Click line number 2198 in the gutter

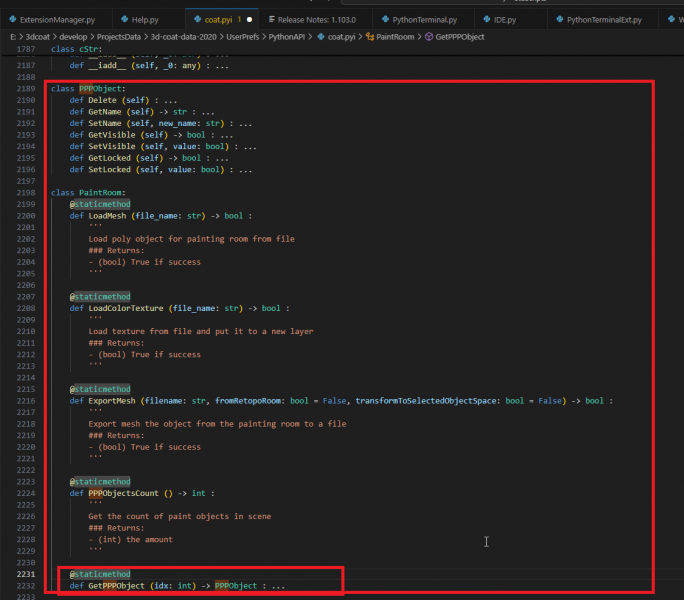coord(27,192)
